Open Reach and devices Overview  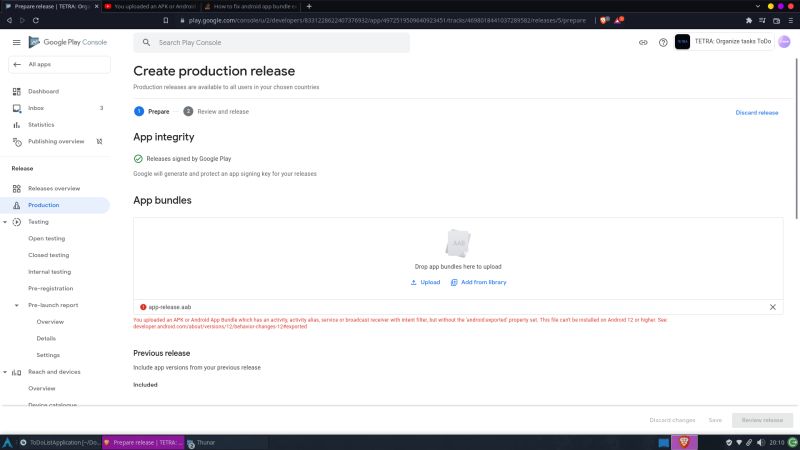41,388
